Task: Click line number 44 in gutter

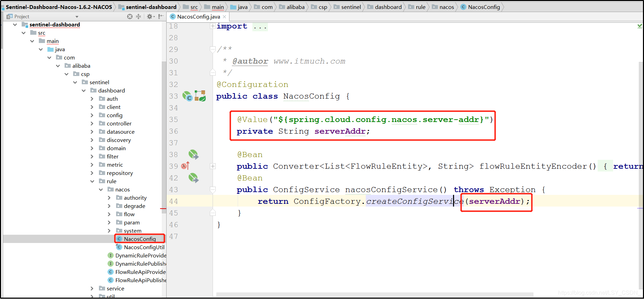Action: coord(173,201)
